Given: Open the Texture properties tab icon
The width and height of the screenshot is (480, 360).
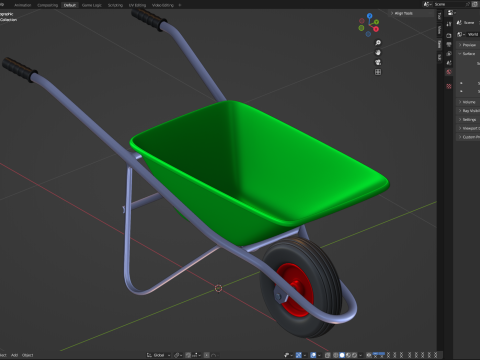Looking at the screenshot, I should (x=449, y=86).
